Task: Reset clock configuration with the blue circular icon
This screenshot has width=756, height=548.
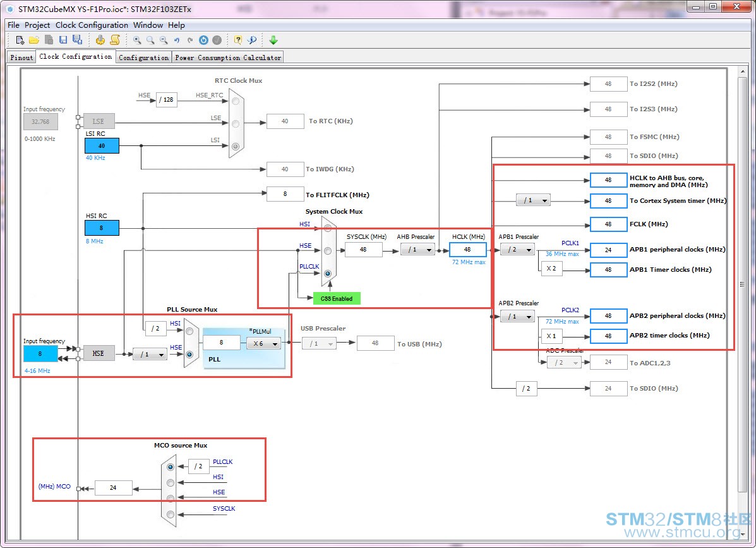Action: click(203, 40)
